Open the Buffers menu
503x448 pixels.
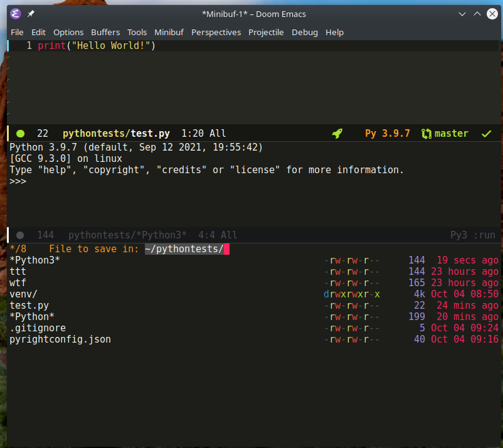[105, 33]
